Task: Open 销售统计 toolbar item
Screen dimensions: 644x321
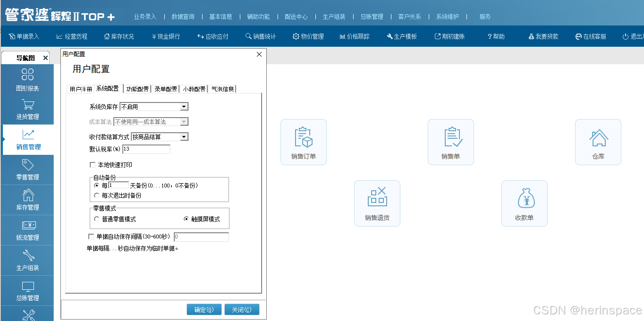Action: tap(261, 36)
